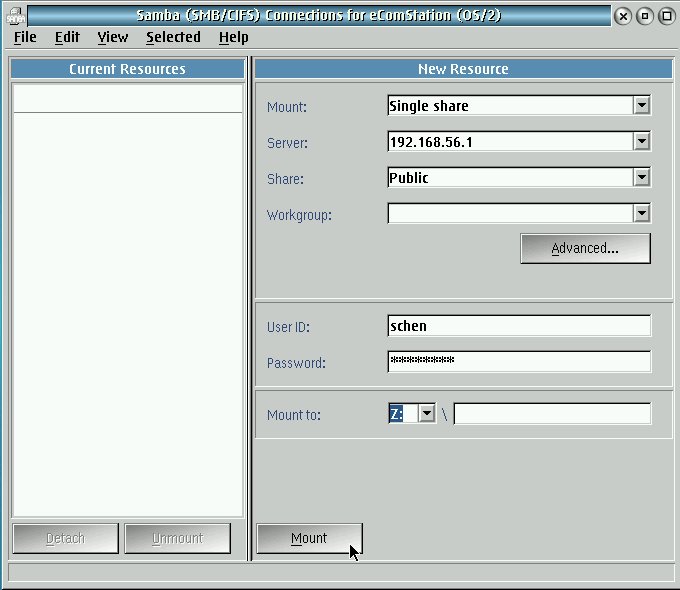Open the Edit menu
Viewport: 680px width, 590px height.
click(67, 37)
